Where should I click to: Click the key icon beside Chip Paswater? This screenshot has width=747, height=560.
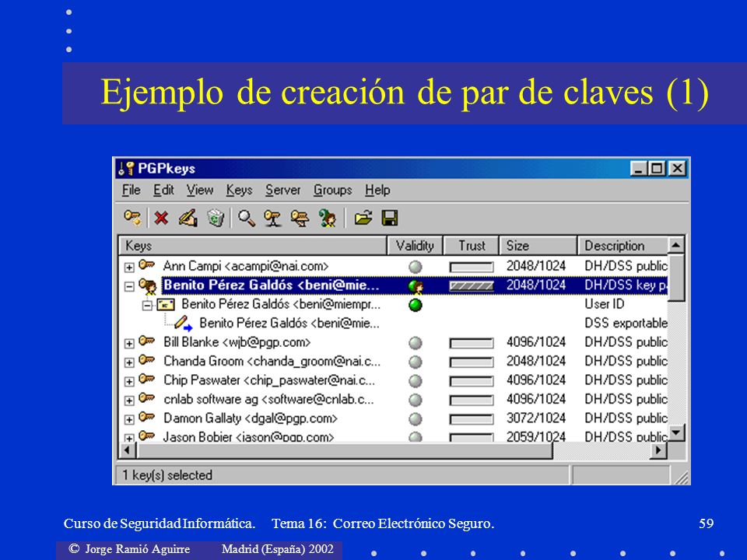(x=147, y=379)
